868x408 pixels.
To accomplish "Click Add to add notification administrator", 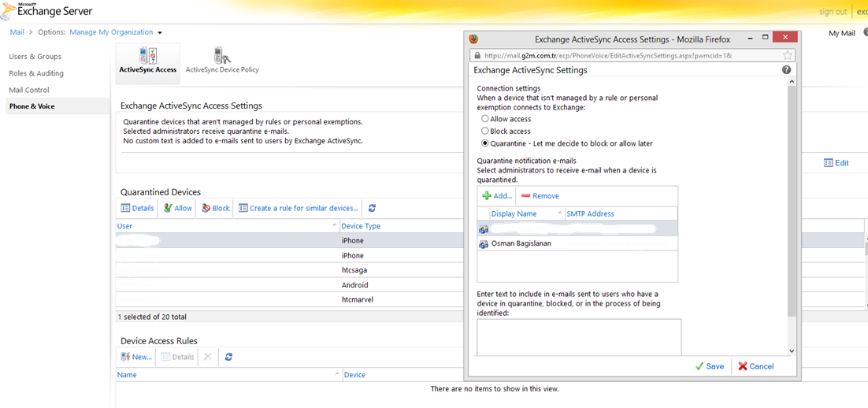I will click(x=497, y=196).
